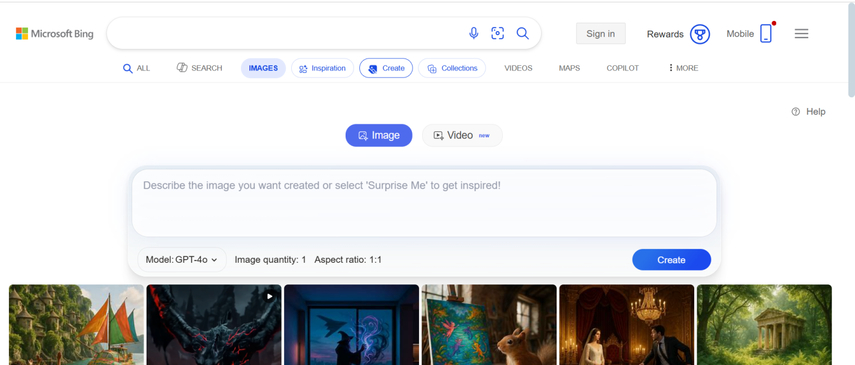Click the image description prompt field
Image resolution: width=855 pixels, height=365 pixels.
424,203
